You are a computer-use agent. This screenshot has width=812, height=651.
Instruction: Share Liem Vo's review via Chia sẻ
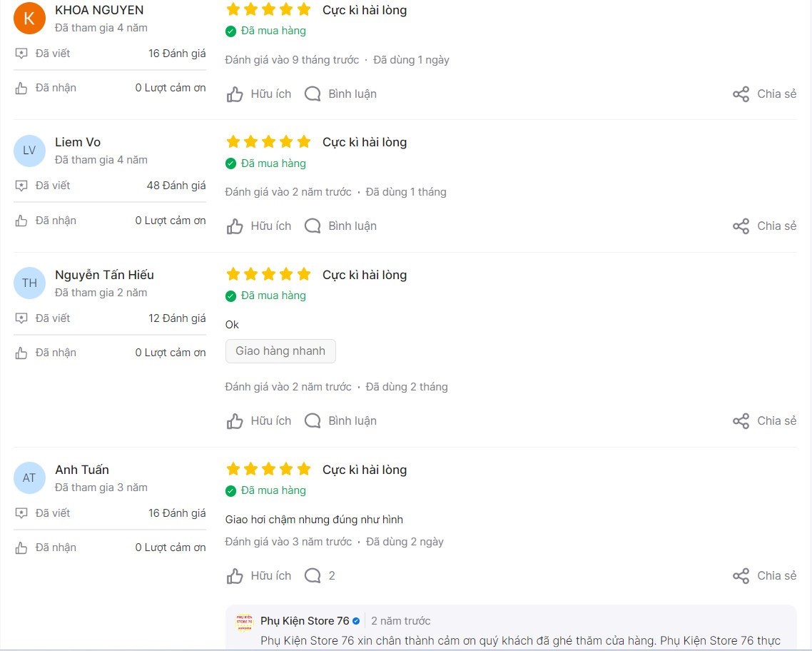click(764, 226)
